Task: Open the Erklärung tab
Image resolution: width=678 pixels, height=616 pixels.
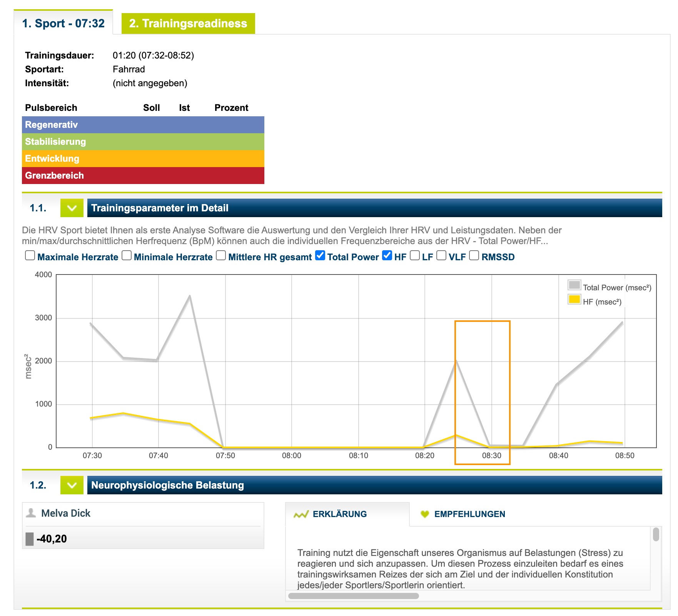Action: 339,514
